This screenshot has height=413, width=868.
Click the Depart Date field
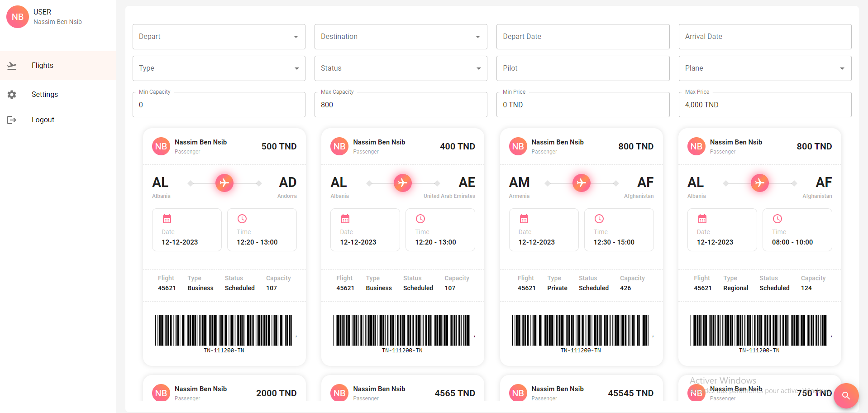(x=582, y=37)
